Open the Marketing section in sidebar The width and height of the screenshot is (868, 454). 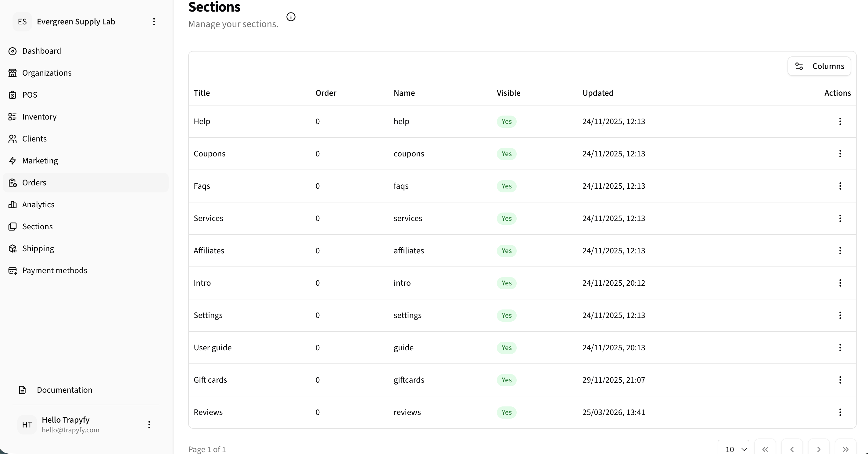(x=86, y=161)
